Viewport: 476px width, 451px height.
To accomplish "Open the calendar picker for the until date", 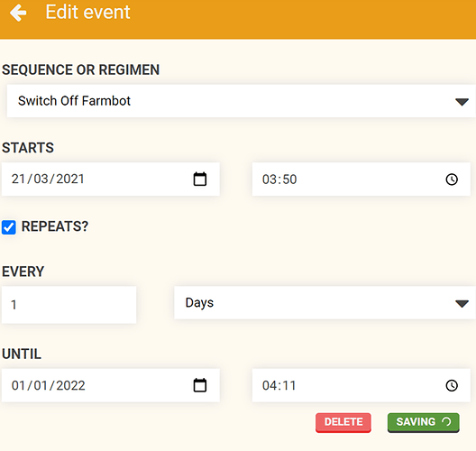I will 200,385.
